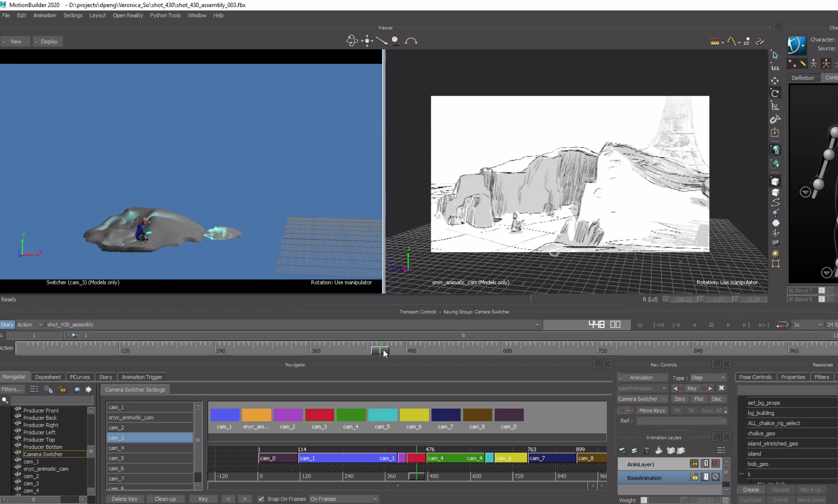Toggle the Navigator lock icon
The height and width of the screenshot is (504, 838).
[x=62, y=389]
